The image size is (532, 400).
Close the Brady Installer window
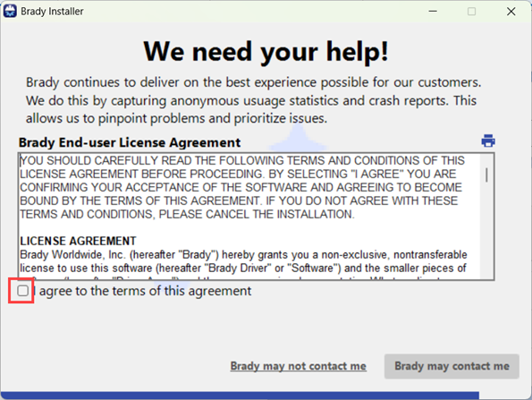tap(511, 12)
